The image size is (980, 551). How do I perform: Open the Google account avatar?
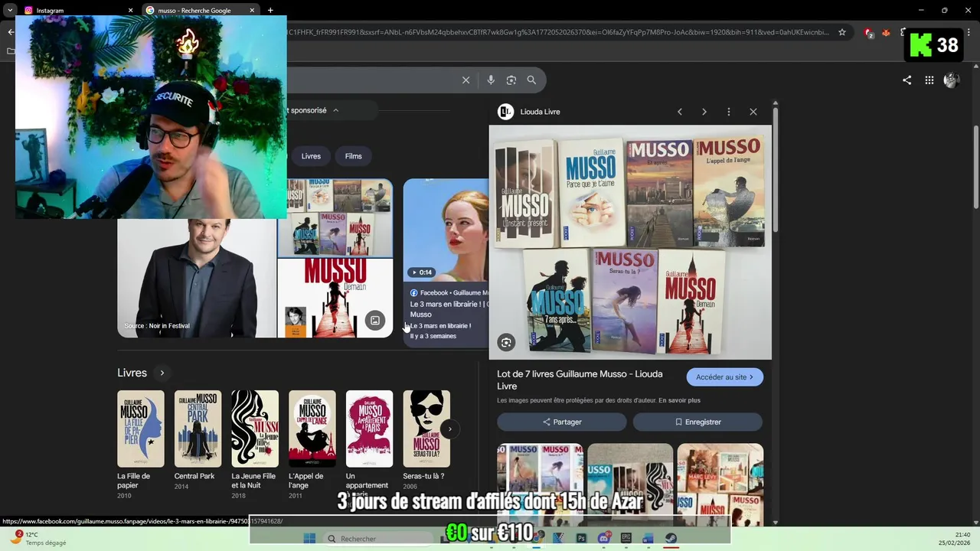click(952, 80)
